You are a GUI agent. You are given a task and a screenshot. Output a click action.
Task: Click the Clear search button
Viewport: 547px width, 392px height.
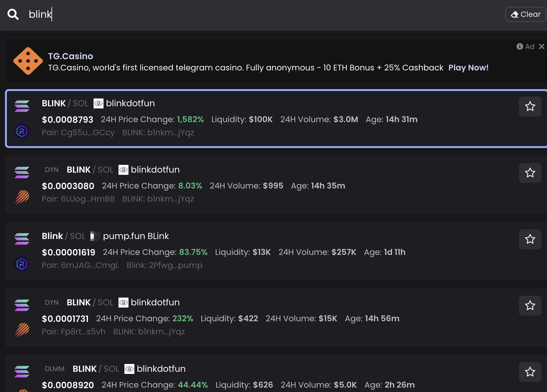[525, 14]
